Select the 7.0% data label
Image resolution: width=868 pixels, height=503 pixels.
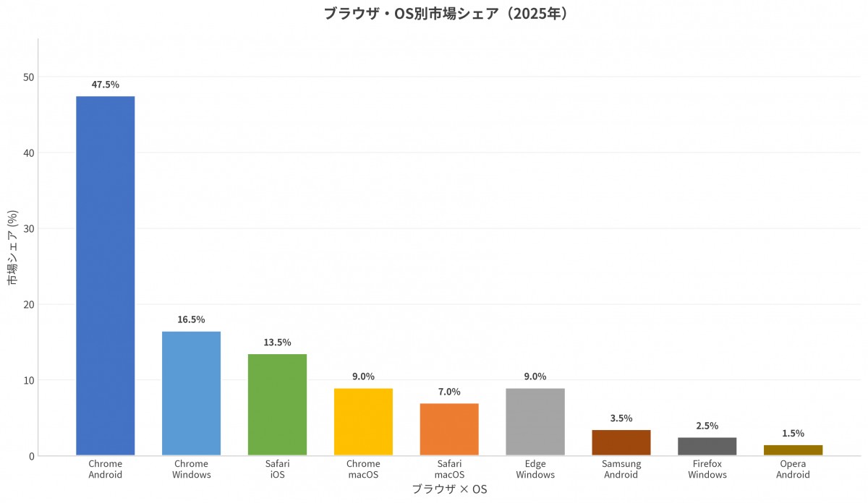pyautogui.click(x=449, y=392)
